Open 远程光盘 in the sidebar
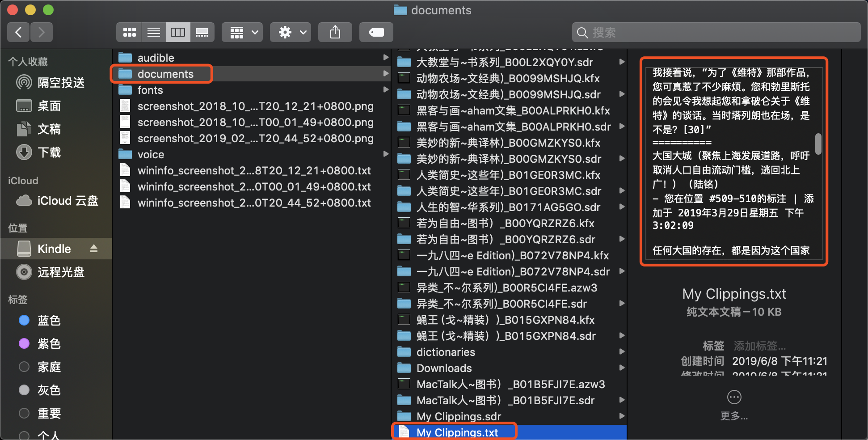Image resolution: width=868 pixels, height=440 pixels. point(56,272)
